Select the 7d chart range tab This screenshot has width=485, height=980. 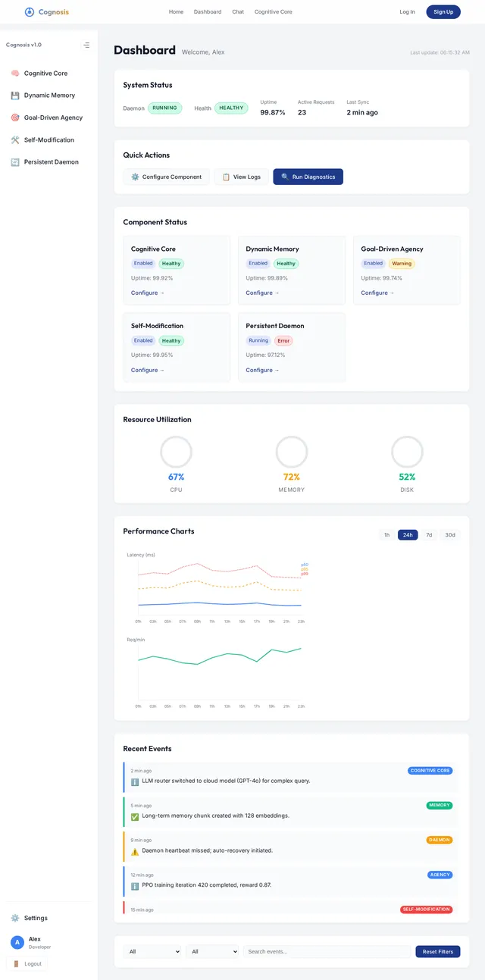pos(429,535)
